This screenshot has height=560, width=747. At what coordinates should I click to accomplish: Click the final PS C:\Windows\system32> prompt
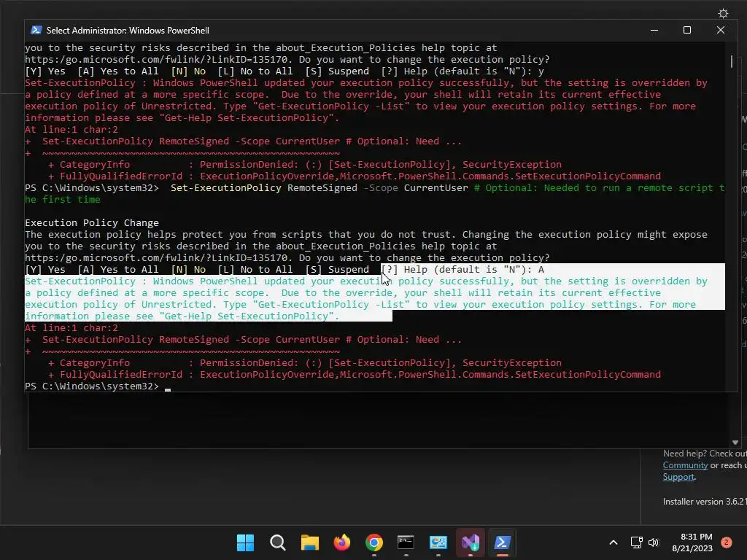(x=91, y=386)
